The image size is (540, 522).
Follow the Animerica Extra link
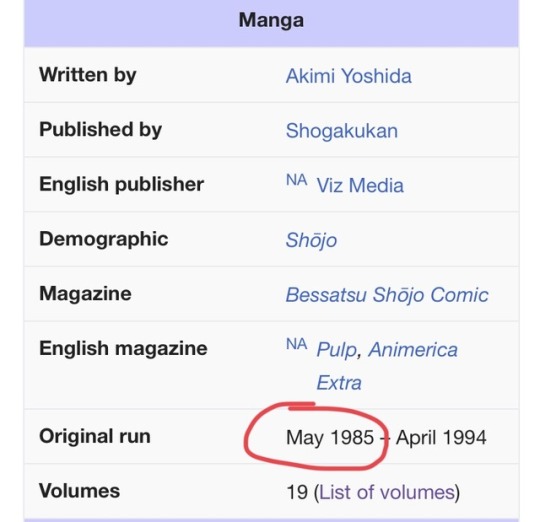coord(387,366)
